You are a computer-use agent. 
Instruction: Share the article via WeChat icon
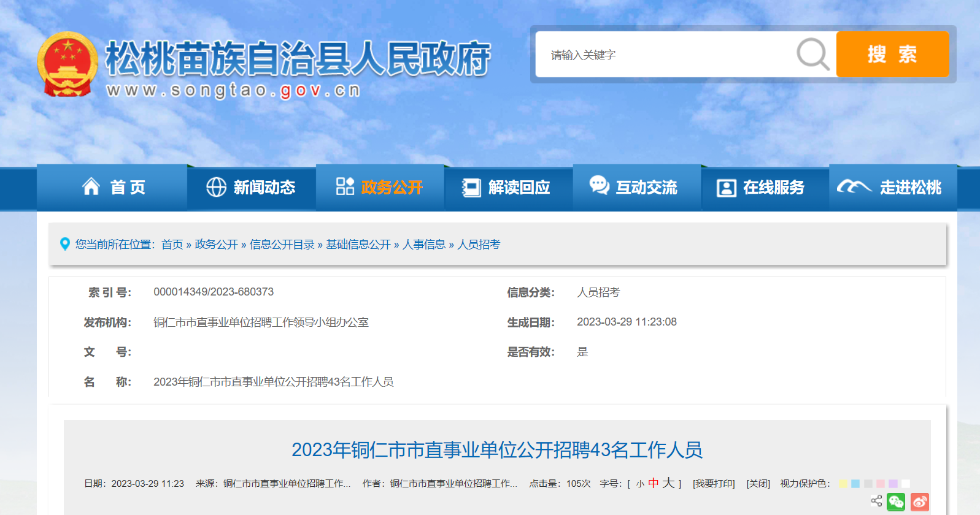click(896, 502)
